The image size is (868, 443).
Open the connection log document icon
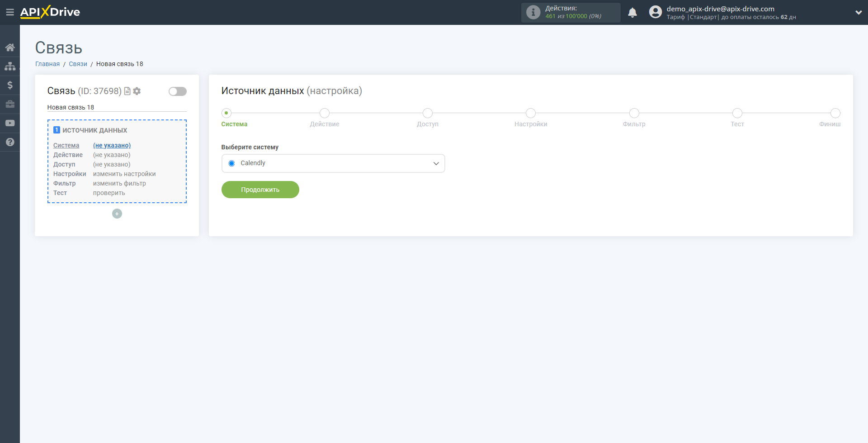point(127,91)
